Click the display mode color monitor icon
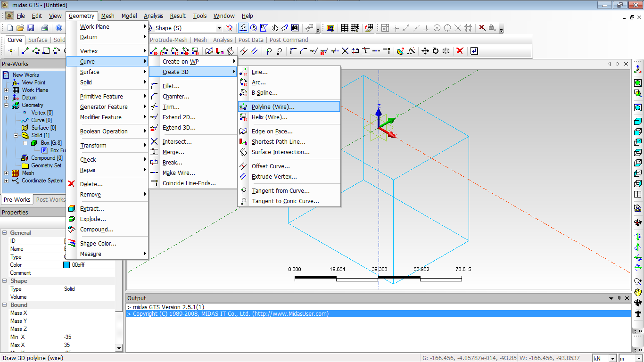This screenshot has width=644, height=362. pos(330,28)
